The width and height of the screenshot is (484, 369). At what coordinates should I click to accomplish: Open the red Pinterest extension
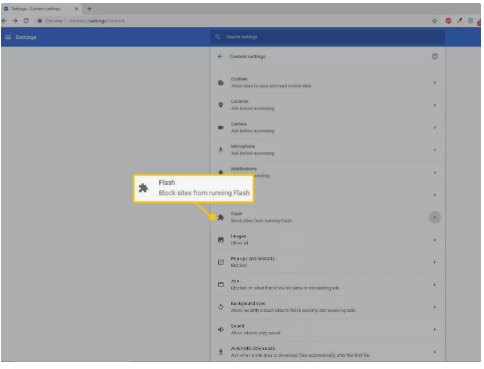click(448, 21)
